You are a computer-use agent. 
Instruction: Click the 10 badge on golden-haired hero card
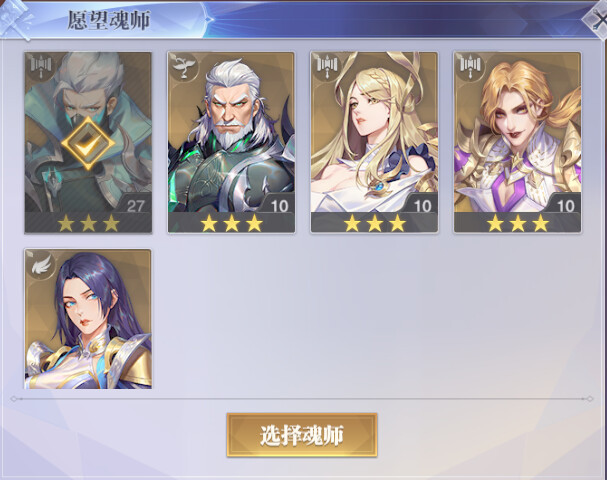pyautogui.click(x=566, y=206)
